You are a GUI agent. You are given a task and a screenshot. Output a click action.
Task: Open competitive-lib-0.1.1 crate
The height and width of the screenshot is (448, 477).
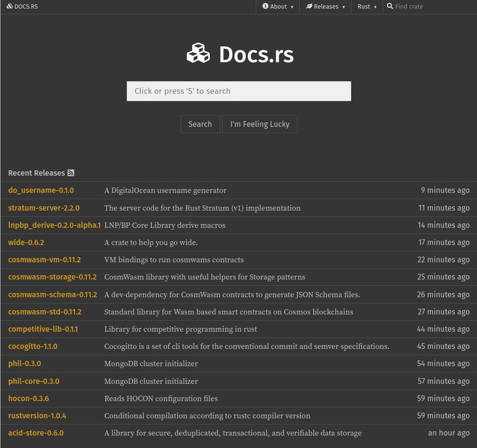coord(43,329)
